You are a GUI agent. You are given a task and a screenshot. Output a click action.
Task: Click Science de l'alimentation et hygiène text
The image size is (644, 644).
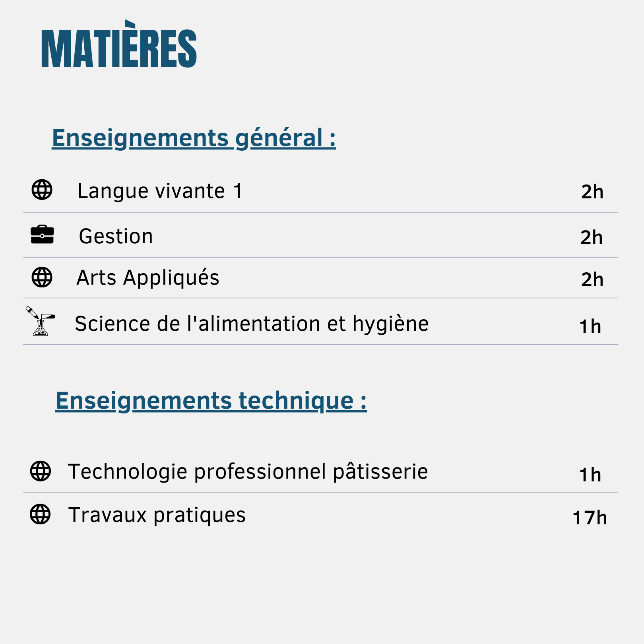(x=252, y=324)
